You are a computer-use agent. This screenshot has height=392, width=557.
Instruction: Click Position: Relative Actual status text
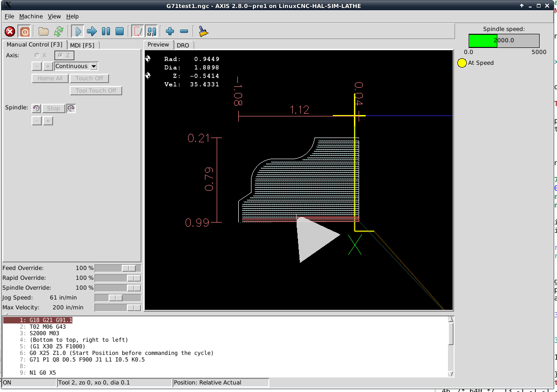click(220, 383)
